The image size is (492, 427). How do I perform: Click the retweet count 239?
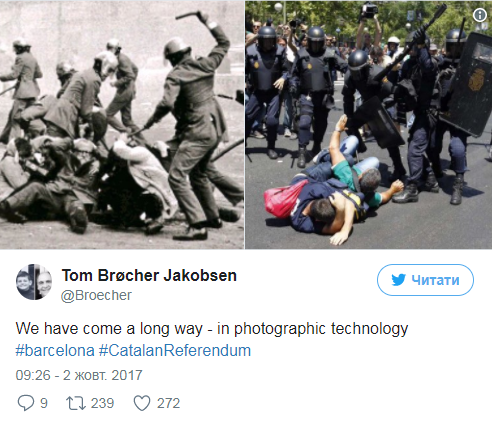tap(103, 403)
